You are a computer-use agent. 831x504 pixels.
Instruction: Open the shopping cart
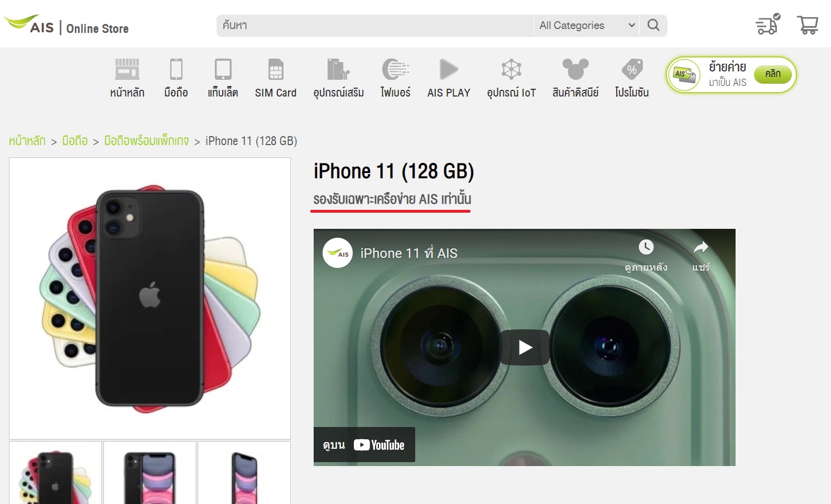tap(808, 25)
